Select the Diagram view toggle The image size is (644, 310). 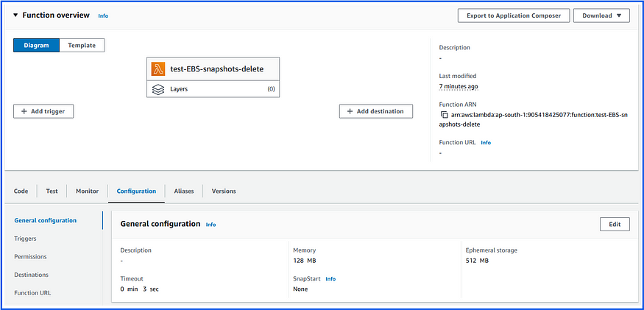pyautogui.click(x=36, y=45)
